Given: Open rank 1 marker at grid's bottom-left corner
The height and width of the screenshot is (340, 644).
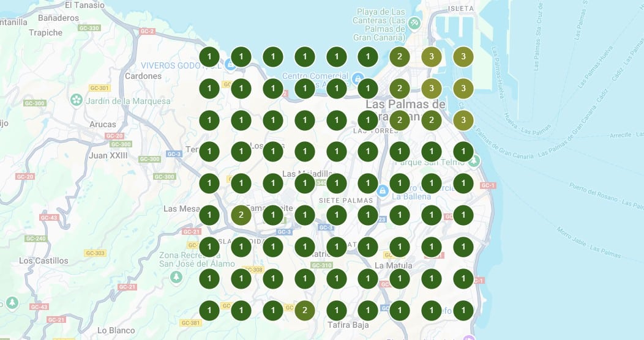Looking at the screenshot, I should (x=209, y=311).
